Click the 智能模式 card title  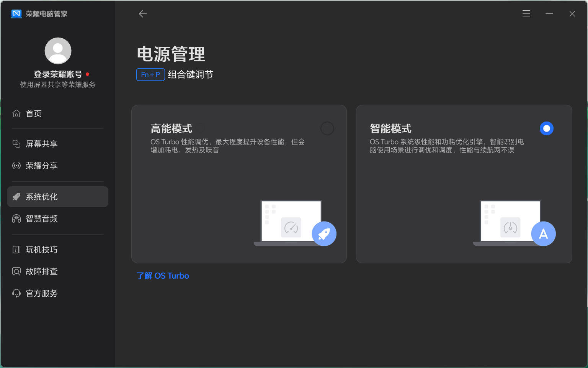pos(390,128)
